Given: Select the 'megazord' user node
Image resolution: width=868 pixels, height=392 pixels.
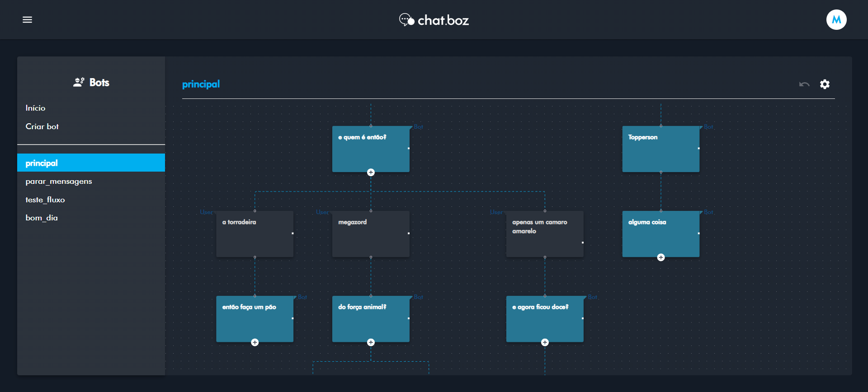Looking at the screenshot, I should pos(371,234).
